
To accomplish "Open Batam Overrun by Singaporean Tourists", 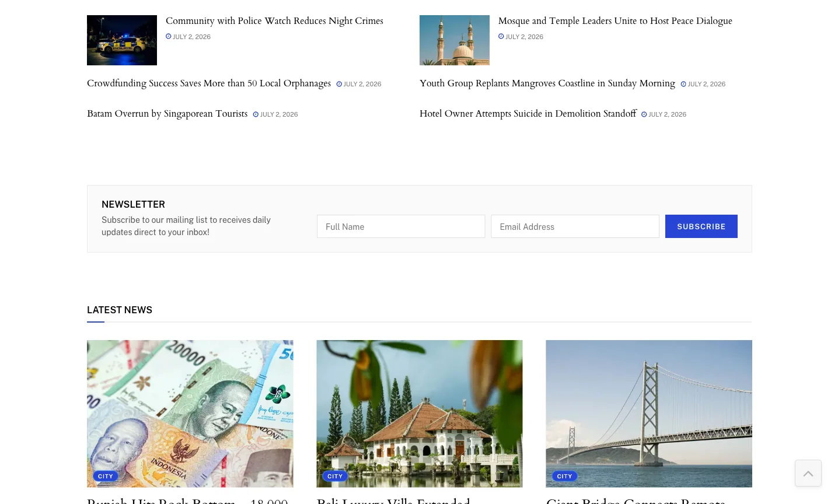I will point(167,114).
